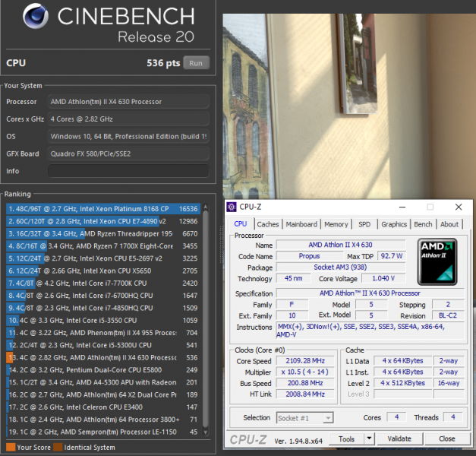Select the Ryzen 7 1700X ranking entry
Screen dimensions: 476x456
point(103,246)
